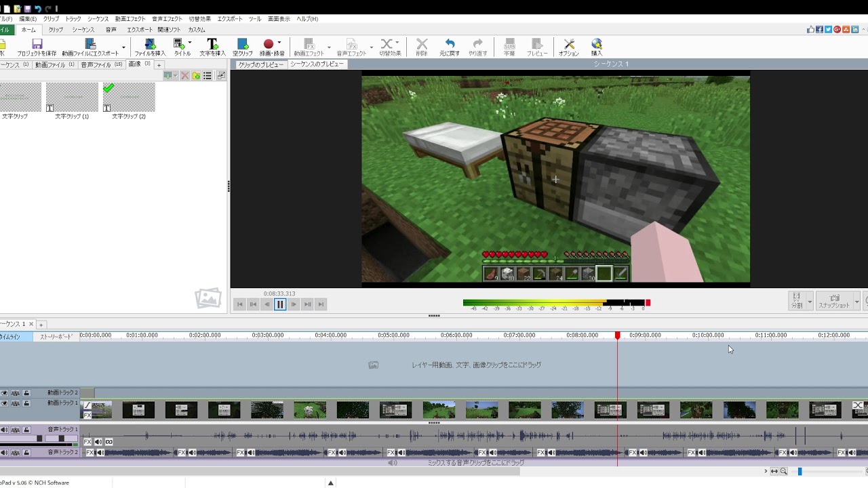This screenshot has width=868, height=488.
Task: Switch to クリップのプレビュー tab
Action: (x=260, y=64)
